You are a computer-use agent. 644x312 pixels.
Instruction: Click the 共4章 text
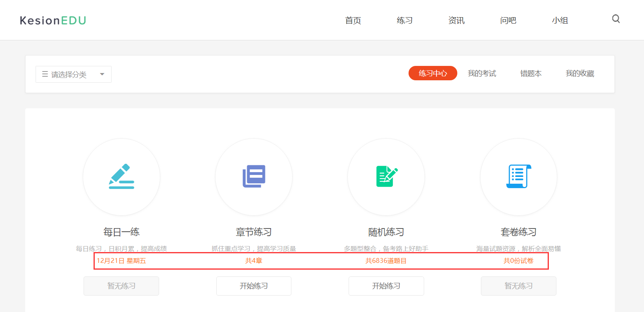[254, 261]
